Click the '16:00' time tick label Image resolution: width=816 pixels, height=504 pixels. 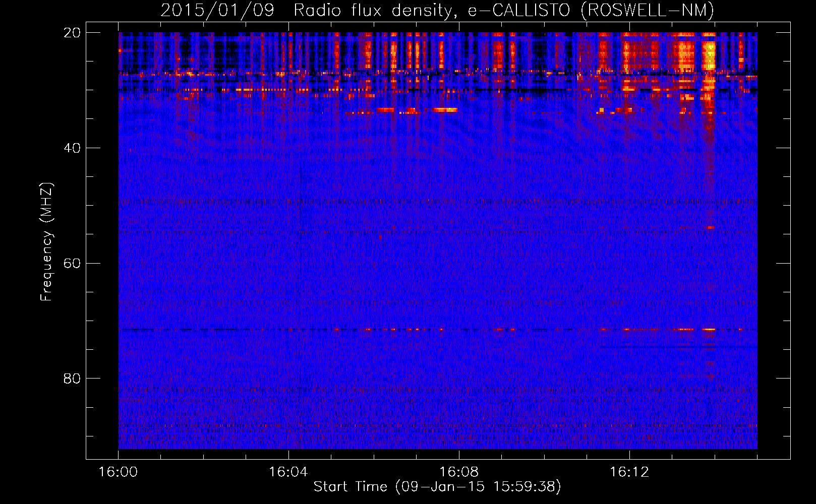click(118, 472)
